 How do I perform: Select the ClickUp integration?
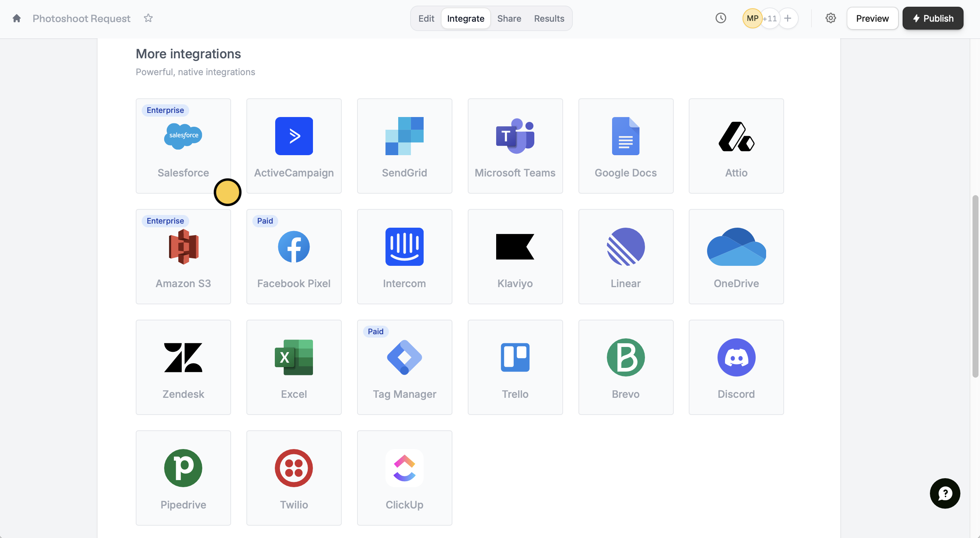pos(404,477)
